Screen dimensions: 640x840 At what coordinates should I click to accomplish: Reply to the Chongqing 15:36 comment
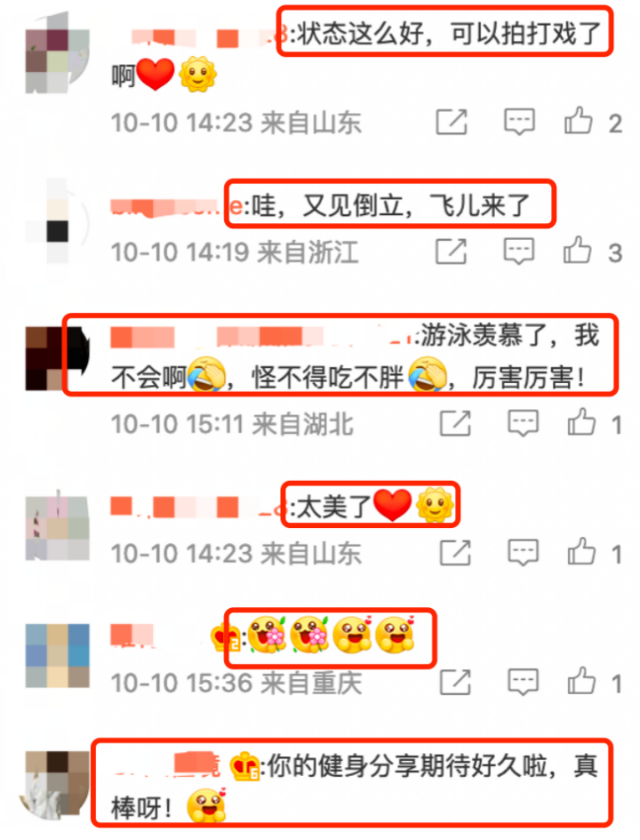click(524, 682)
